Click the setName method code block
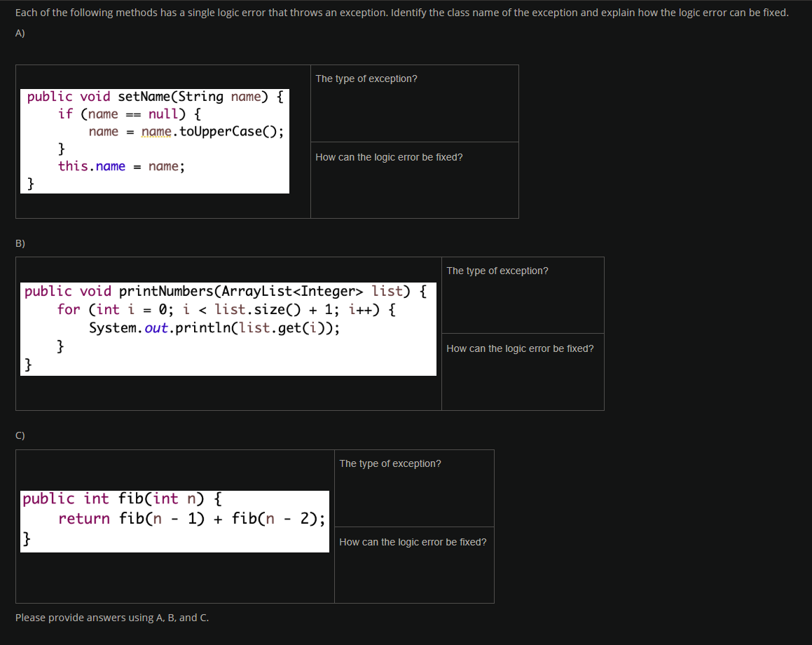 (154, 140)
